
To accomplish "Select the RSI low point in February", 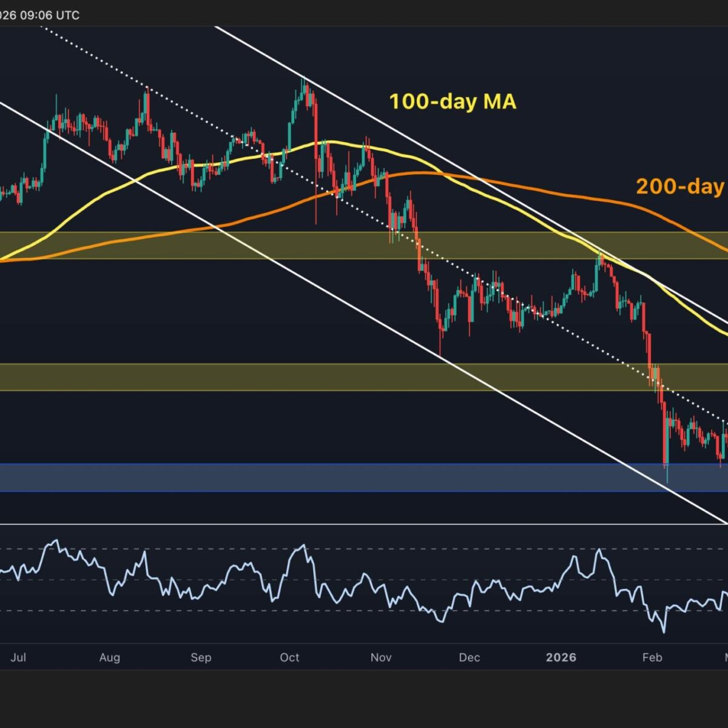I will (663, 632).
